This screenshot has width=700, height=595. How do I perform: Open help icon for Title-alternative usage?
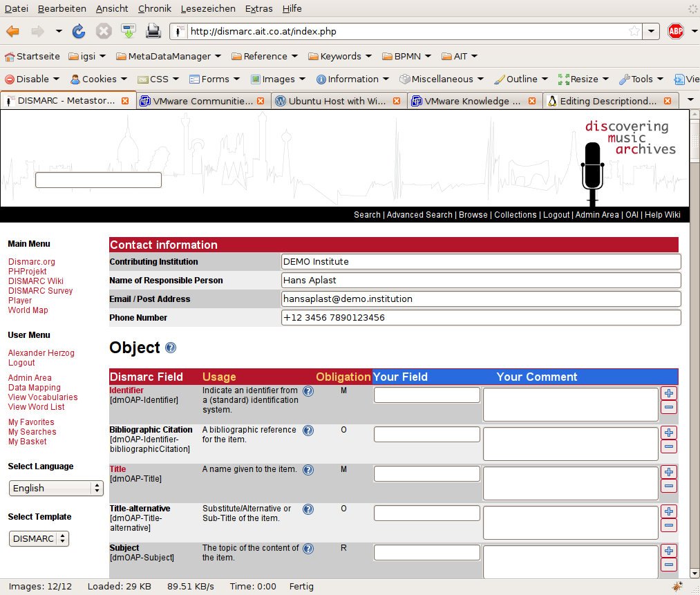[308, 509]
